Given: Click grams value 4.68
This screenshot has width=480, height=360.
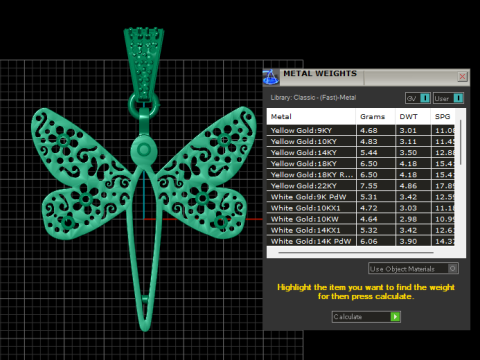Looking at the screenshot, I should [369, 130].
